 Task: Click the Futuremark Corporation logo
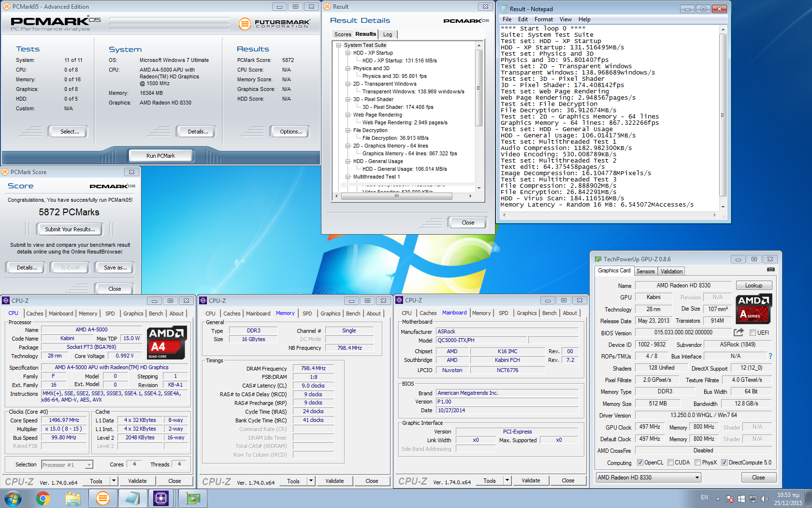tap(275, 23)
